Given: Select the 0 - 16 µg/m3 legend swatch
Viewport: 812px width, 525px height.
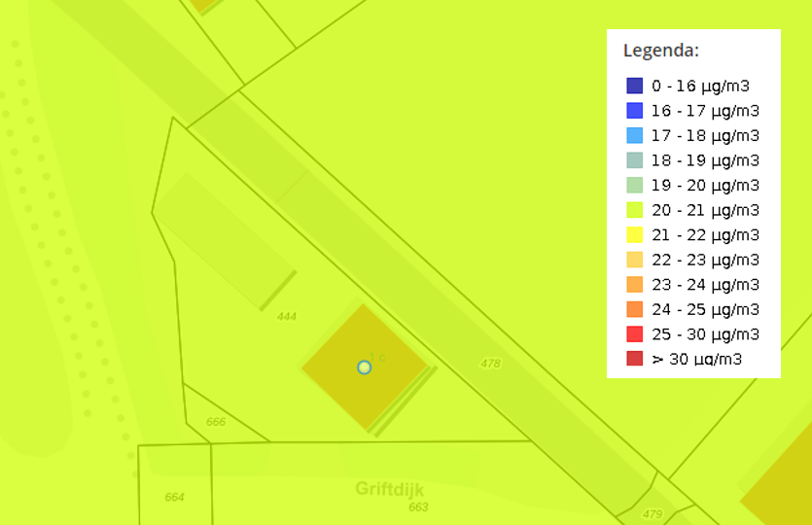Looking at the screenshot, I should point(634,86).
